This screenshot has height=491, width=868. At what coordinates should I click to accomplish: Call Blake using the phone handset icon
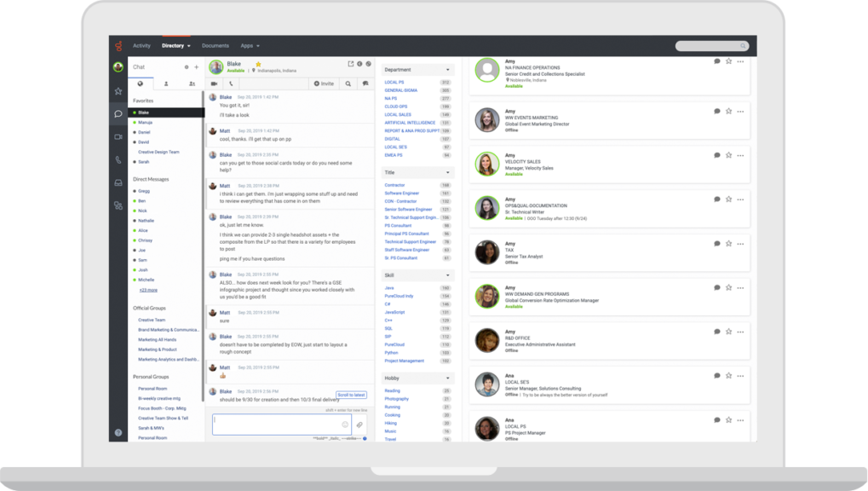click(231, 84)
